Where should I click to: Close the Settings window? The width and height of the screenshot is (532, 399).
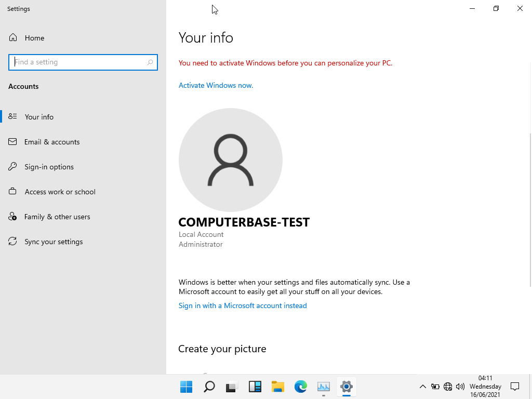pyautogui.click(x=520, y=8)
